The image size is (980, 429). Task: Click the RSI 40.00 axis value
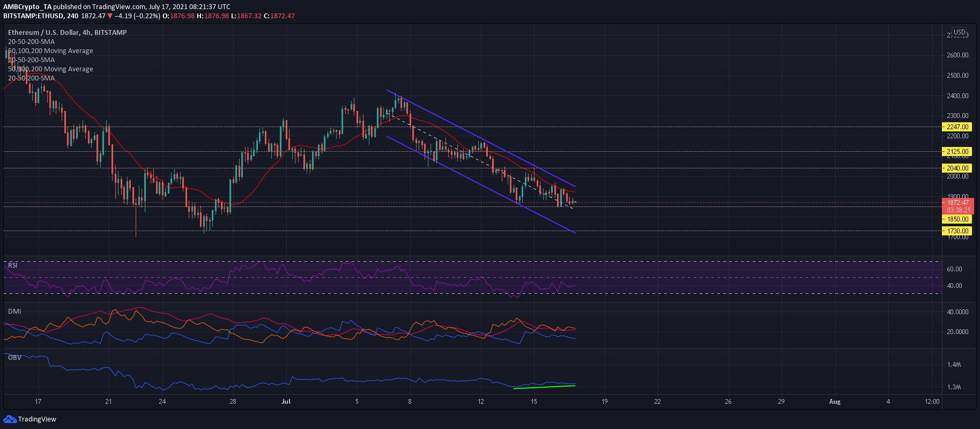(x=954, y=286)
